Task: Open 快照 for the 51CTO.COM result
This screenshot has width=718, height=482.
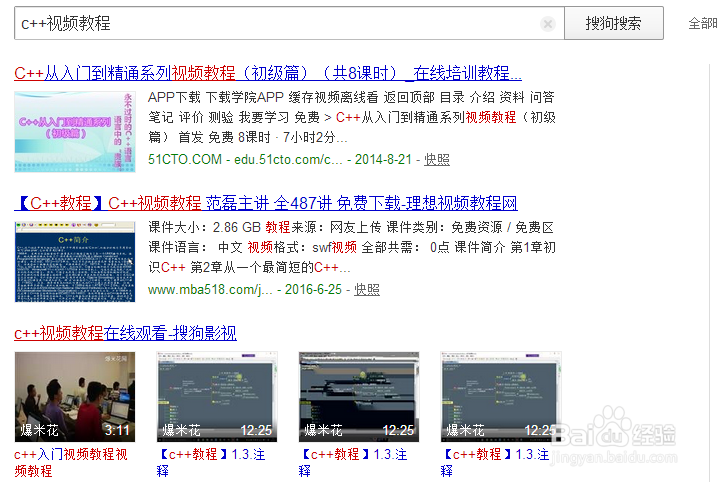Action: pos(437,159)
